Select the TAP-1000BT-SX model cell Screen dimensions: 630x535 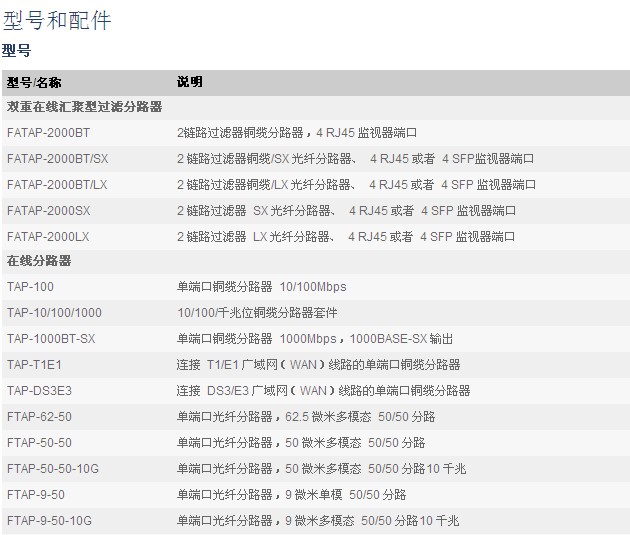click(x=51, y=339)
